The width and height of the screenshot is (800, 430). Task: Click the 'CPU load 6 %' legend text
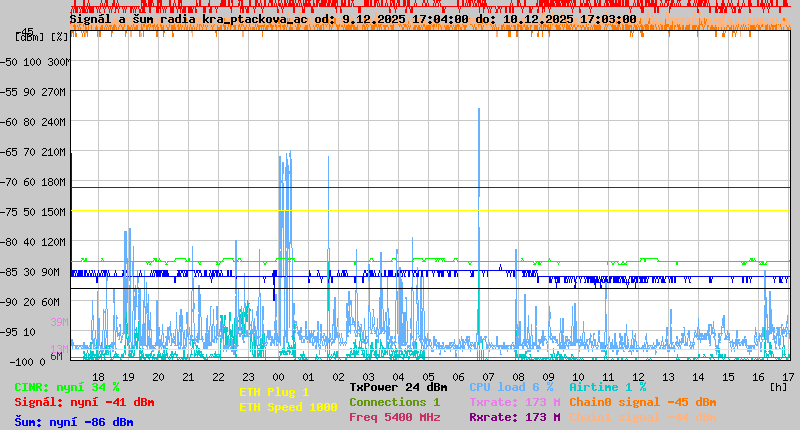(x=511, y=387)
